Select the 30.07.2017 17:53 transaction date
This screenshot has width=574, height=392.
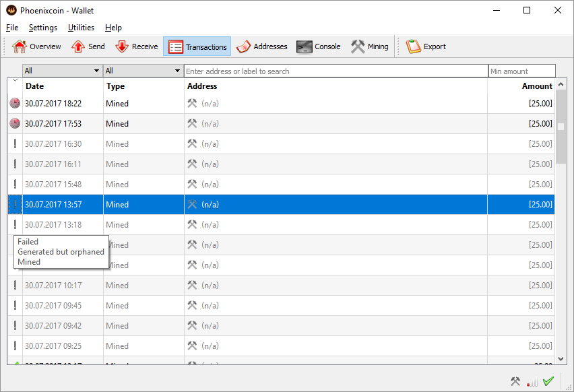[x=53, y=124]
